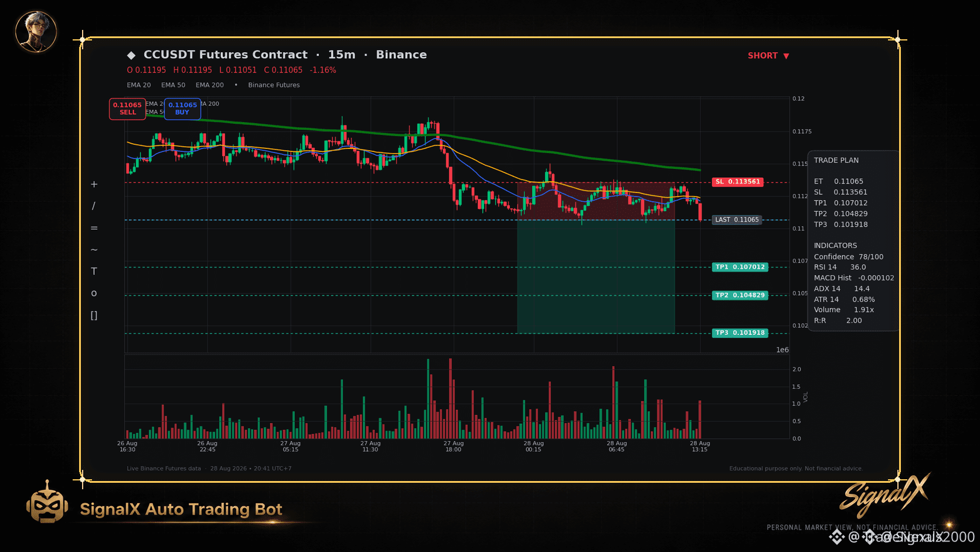Click the Educational purpose only disclaimer
This screenshot has width=980, height=552.
(x=796, y=469)
